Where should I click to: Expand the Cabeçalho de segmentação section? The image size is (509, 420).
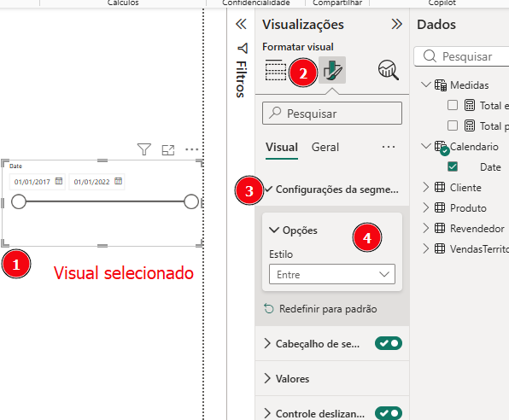point(267,343)
